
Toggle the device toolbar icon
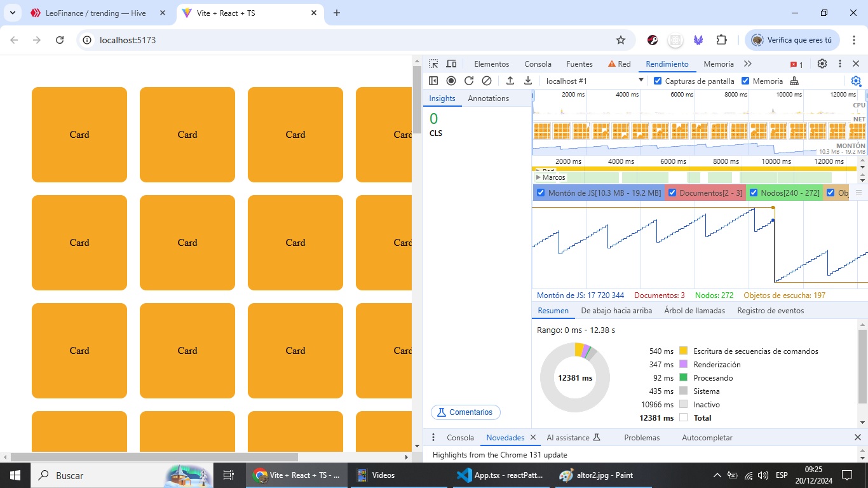point(451,64)
